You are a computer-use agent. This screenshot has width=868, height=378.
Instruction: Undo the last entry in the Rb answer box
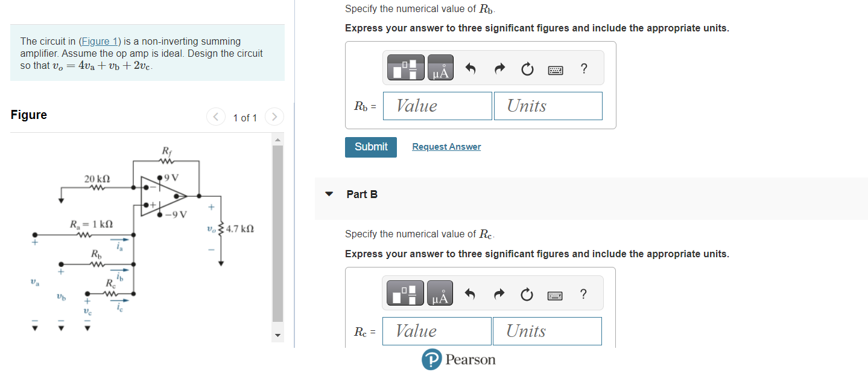(x=470, y=68)
